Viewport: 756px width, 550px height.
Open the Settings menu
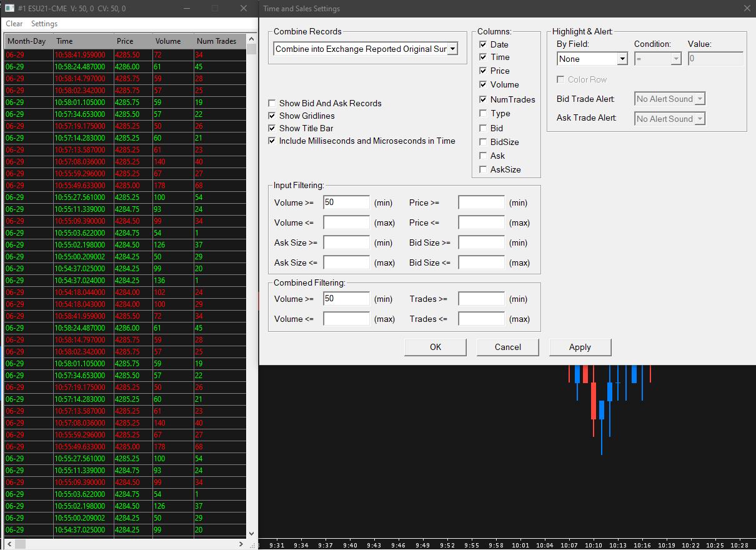pyautogui.click(x=44, y=24)
